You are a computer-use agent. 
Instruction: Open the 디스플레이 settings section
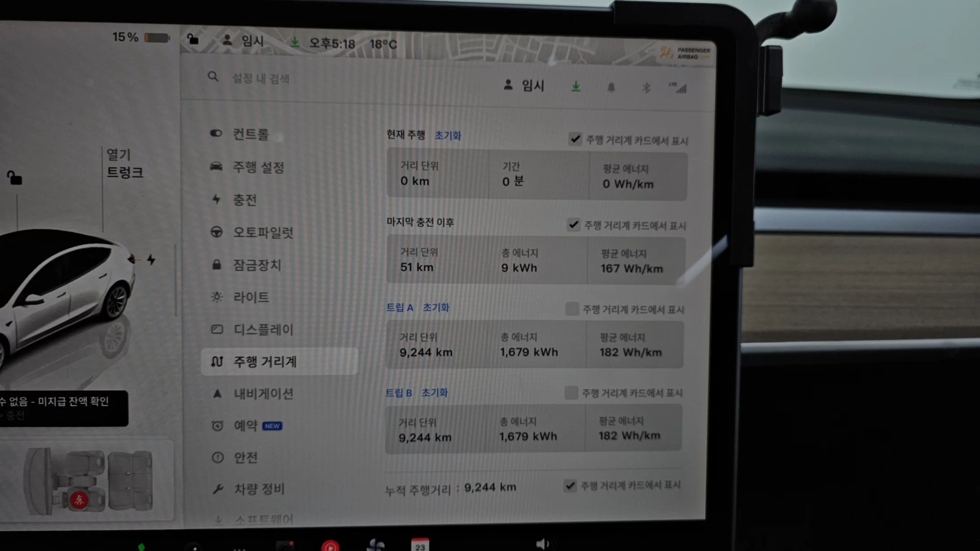[x=263, y=329]
